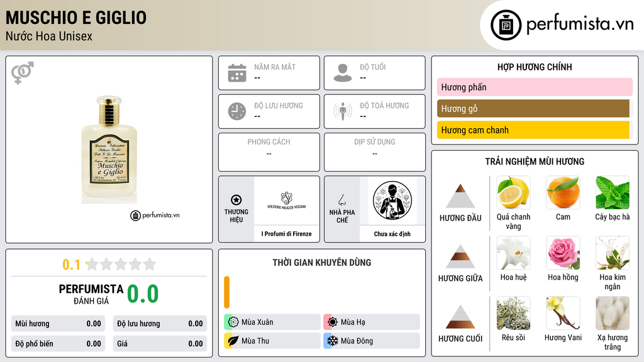Click the Giá 0.00 score box

click(160, 344)
